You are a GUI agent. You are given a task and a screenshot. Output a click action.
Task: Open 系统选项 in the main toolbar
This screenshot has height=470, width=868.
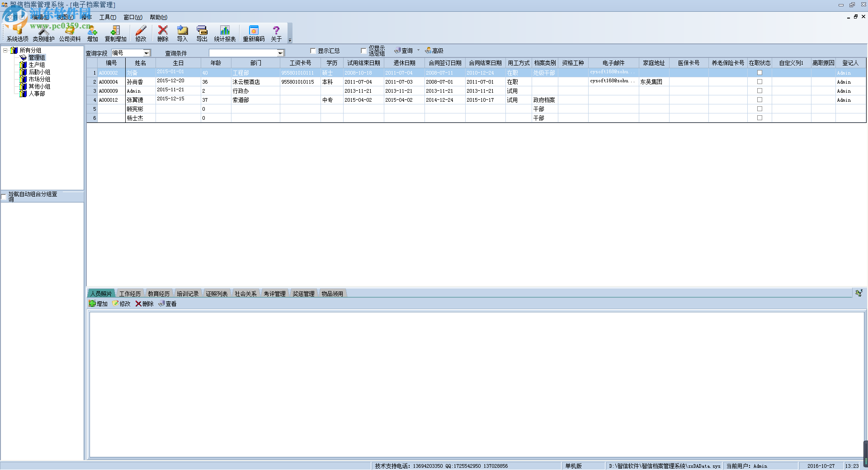pyautogui.click(x=17, y=33)
